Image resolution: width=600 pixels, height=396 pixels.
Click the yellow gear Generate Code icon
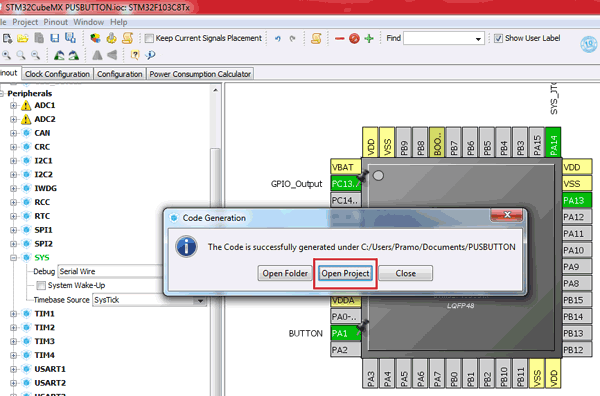coord(111,38)
